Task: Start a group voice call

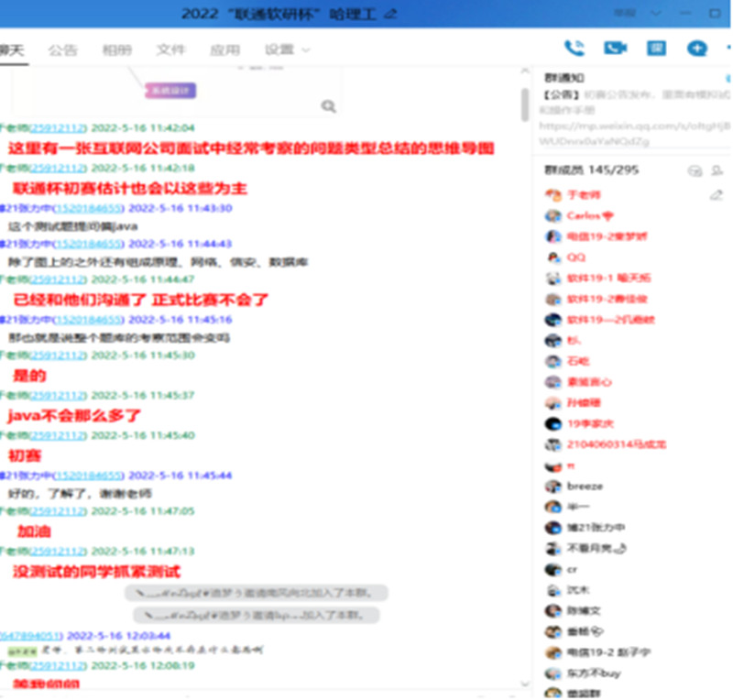Action: 574,49
